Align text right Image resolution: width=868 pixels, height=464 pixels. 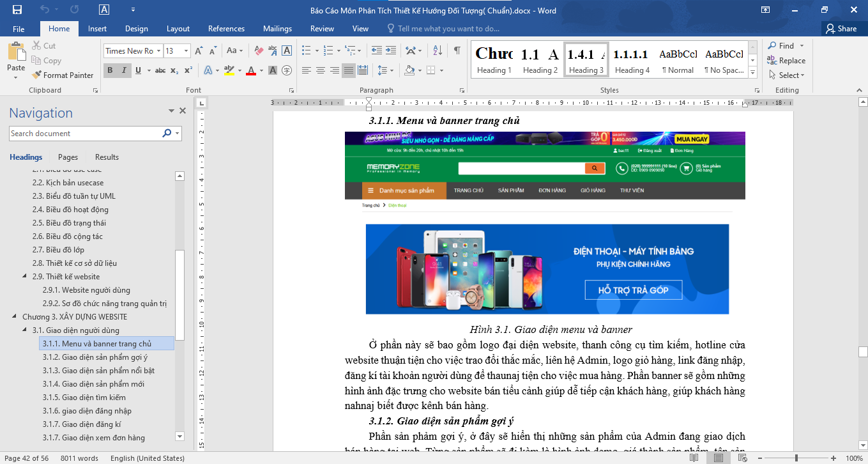tap(334, 70)
